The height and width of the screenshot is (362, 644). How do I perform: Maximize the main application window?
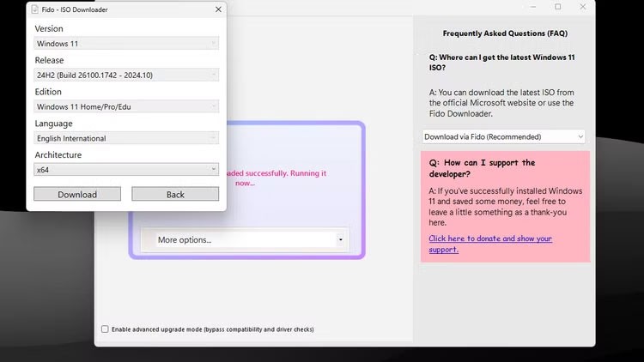point(558,7)
